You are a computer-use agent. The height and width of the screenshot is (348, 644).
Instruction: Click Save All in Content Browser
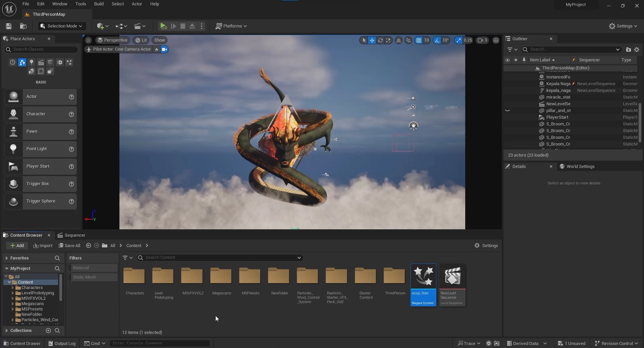(x=69, y=246)
